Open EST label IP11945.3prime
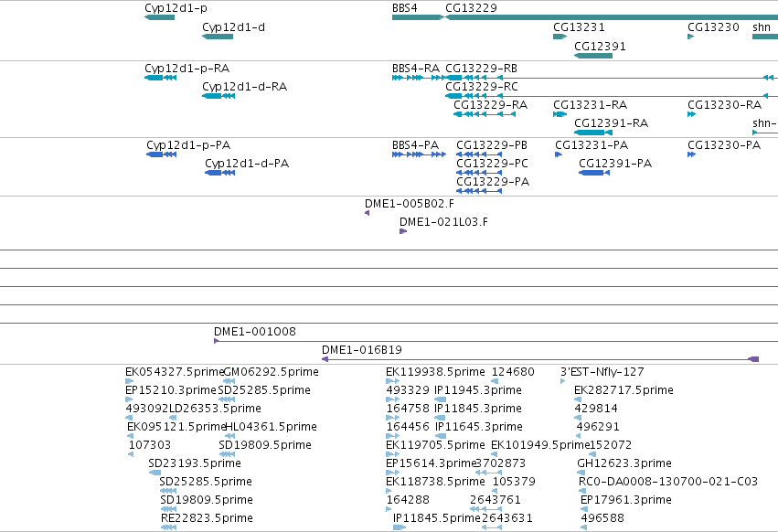The width and height of the screenshot is (778, 532). click(x=478, y=390)
